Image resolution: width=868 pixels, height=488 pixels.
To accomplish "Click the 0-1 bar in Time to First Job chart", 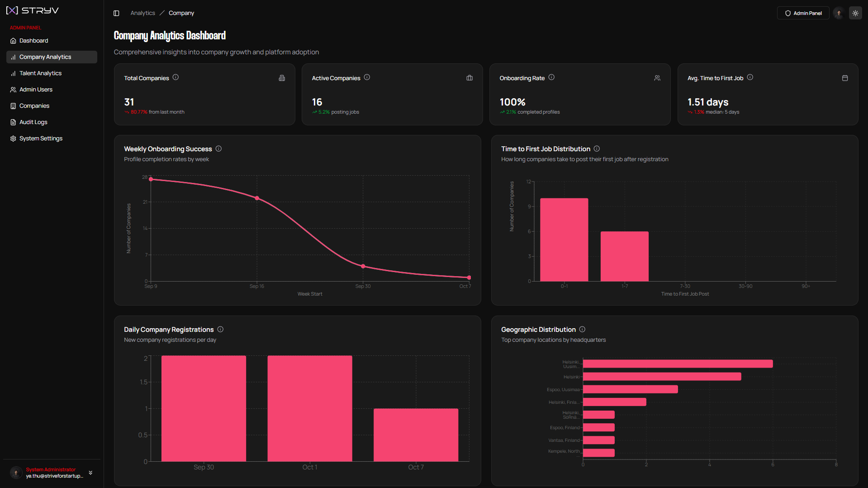I will (564, 239).
